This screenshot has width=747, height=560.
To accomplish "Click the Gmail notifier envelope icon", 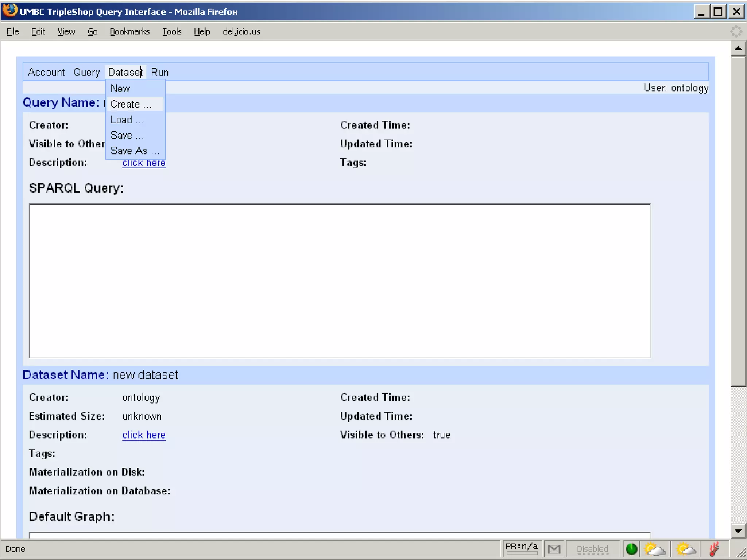I will click(x=554, y=549).
